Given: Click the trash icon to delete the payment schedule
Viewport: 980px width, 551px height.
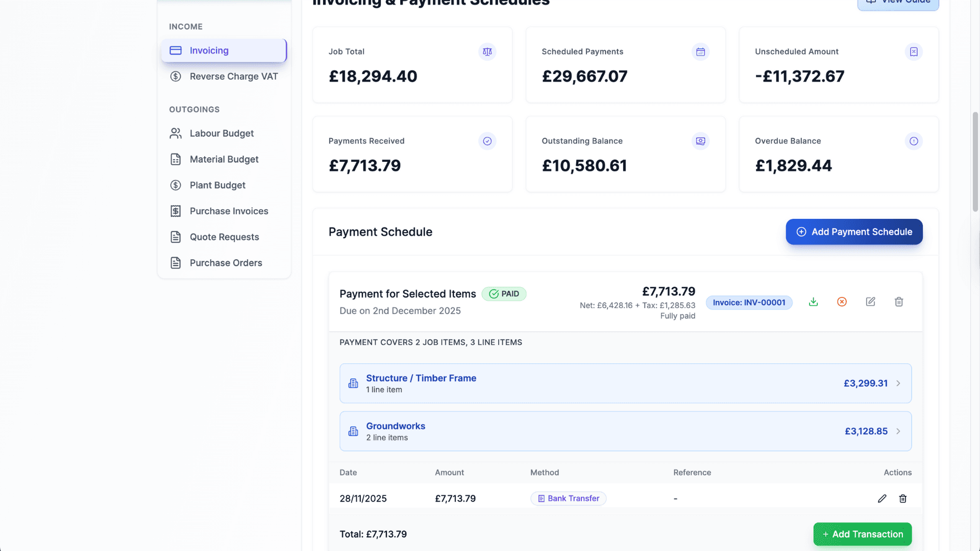Looking at the screenshot, I should coord(899,302).
